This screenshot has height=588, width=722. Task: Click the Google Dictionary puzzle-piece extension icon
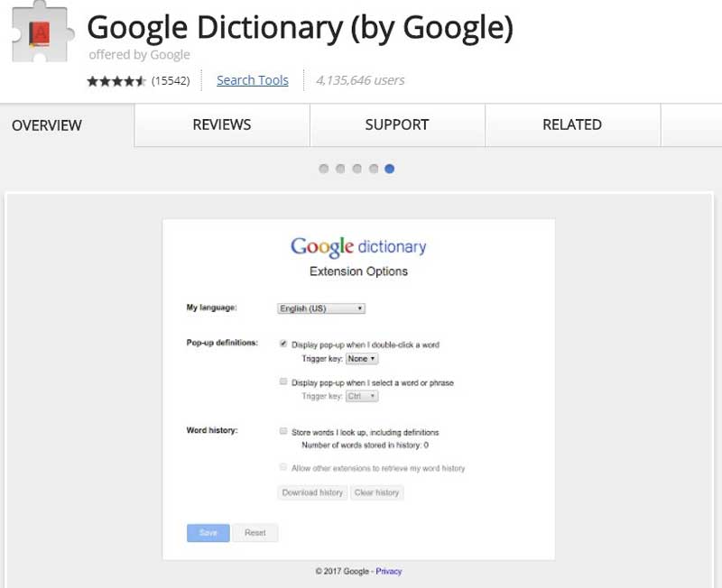point(42,32)
